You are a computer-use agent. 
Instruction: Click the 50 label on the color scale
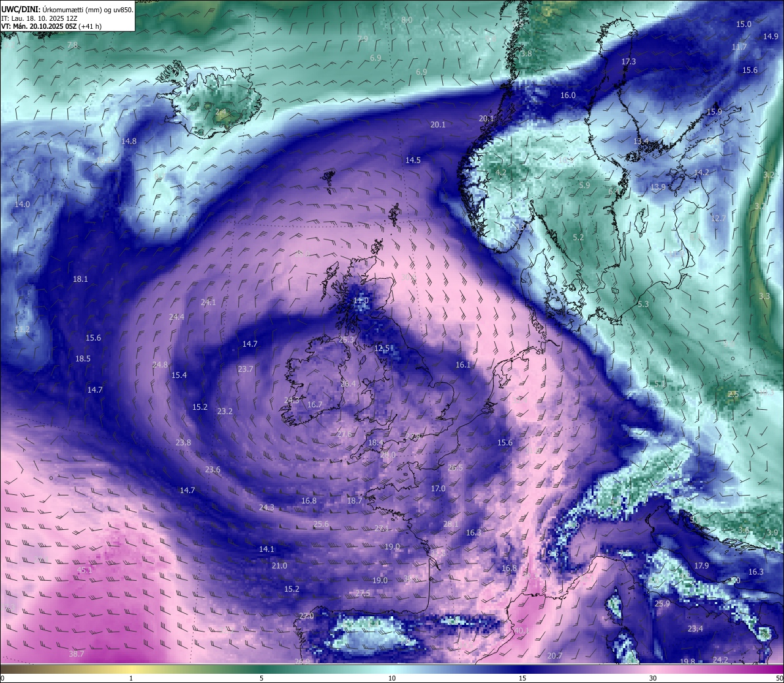click(779, 678)
